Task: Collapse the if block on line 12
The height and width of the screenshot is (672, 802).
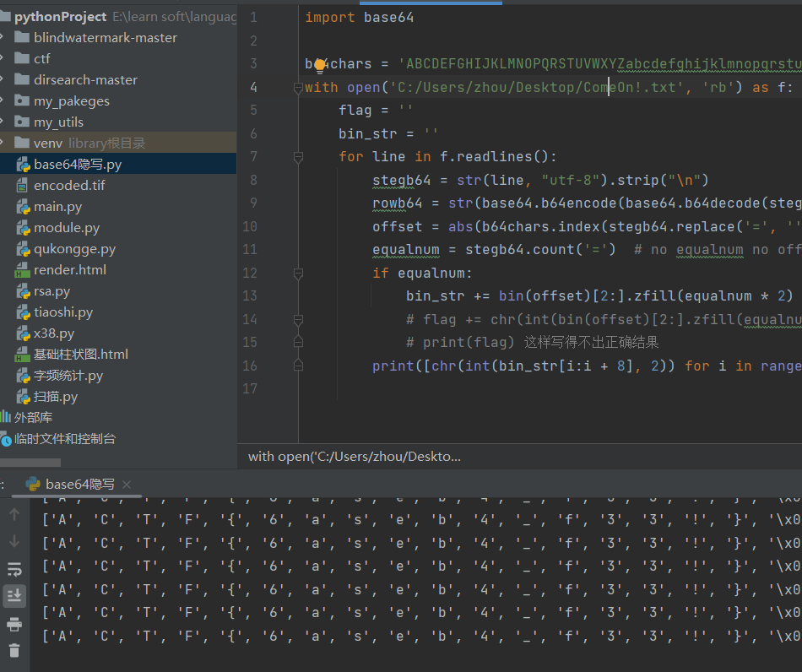Action: [x=299, y=274]
